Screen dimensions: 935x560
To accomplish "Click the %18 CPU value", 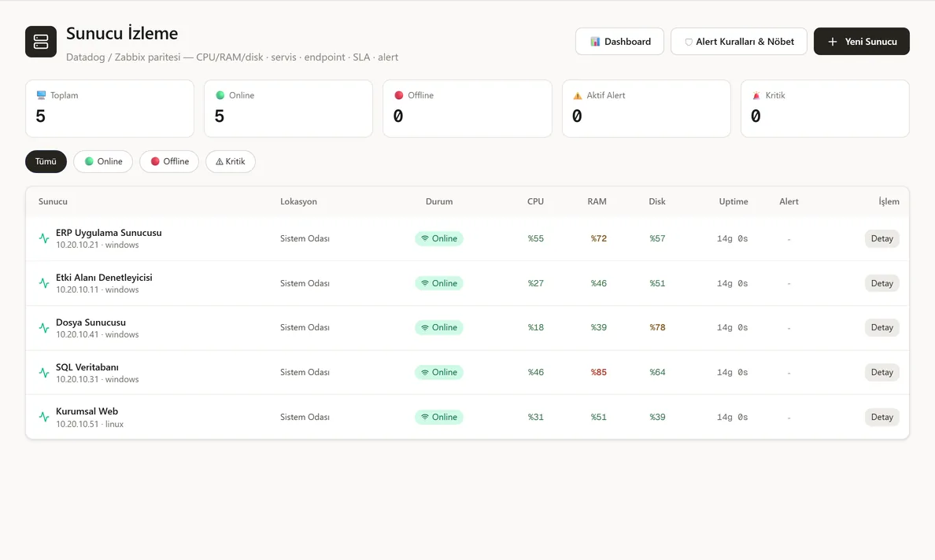I will (x=535, y=327).
